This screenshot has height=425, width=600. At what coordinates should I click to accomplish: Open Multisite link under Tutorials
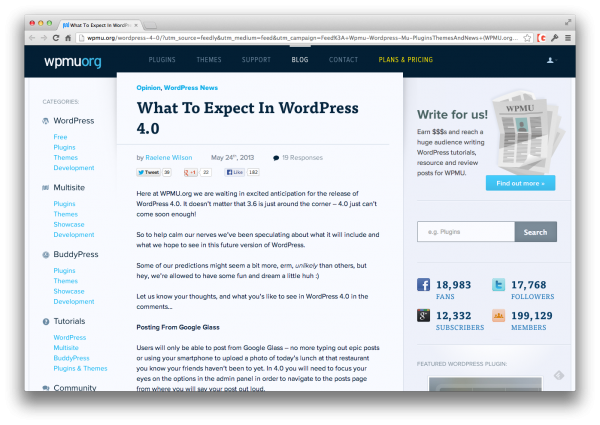[x=66, y=348]
